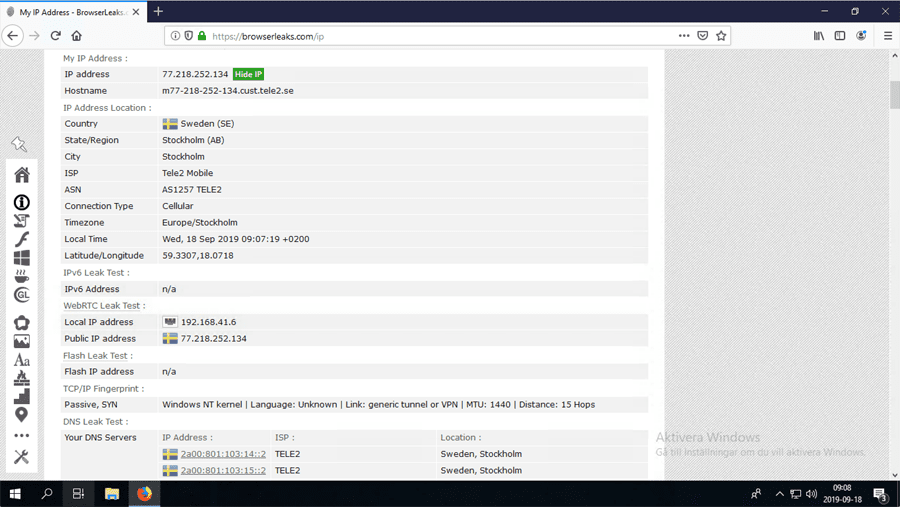
Task: Open the Aa fonts sidebar icon
Action: point(22,360)
